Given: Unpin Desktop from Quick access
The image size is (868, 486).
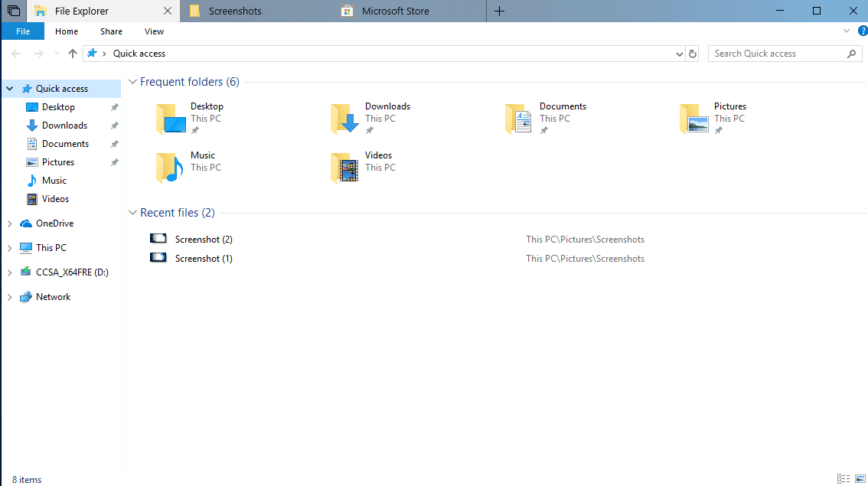Looking at the screenshot, I should 113,107.
